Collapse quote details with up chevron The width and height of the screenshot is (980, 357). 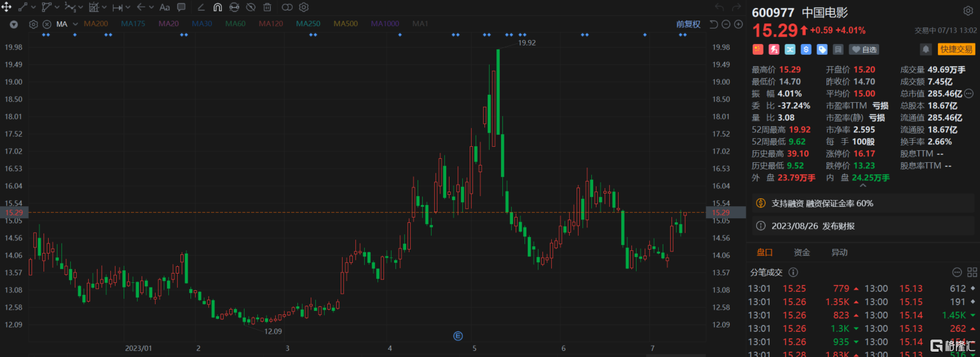pos(862,186)
